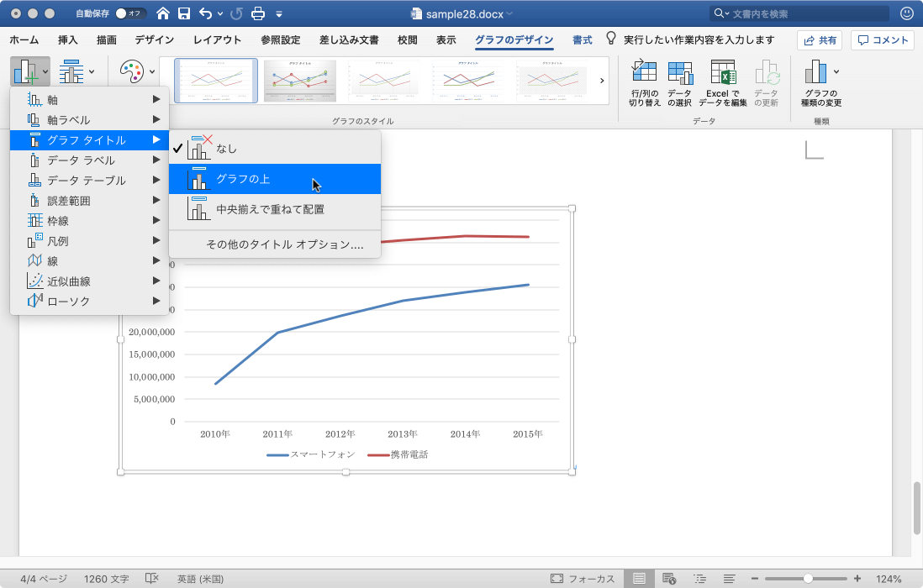This screenshot has height=588, width=923.
Task: Click the 124% zoom level
Action: click(x=889, y=579)
